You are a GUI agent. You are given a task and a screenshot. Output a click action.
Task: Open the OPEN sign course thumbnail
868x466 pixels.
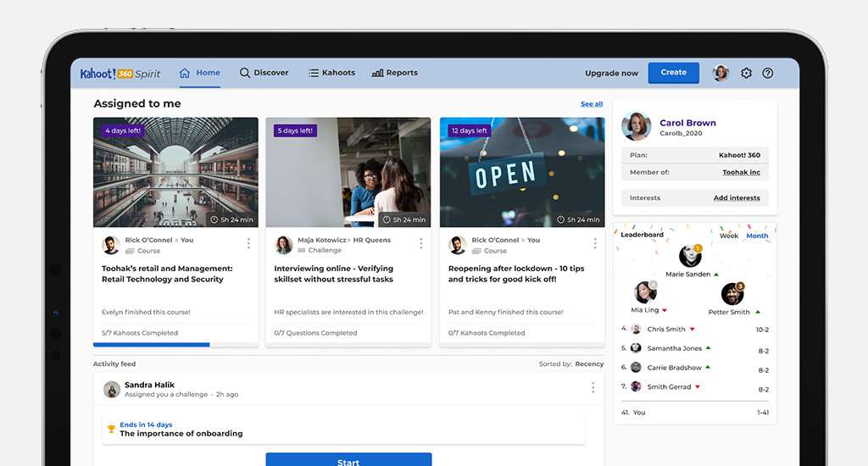(522, 172)
